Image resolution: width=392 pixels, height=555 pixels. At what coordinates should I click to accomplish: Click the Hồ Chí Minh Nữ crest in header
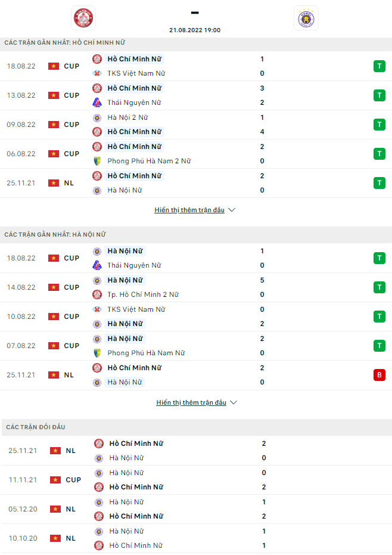83,18
